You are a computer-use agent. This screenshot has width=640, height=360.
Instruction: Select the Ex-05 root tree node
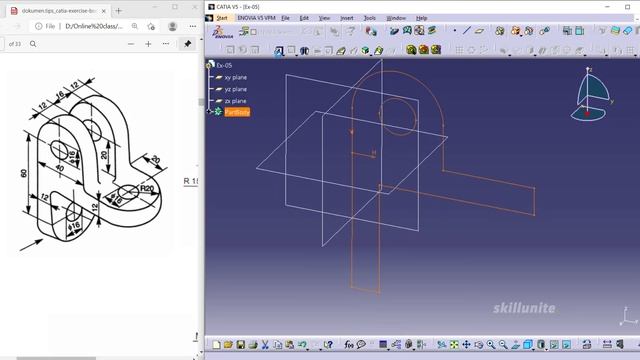coord(224,65)
